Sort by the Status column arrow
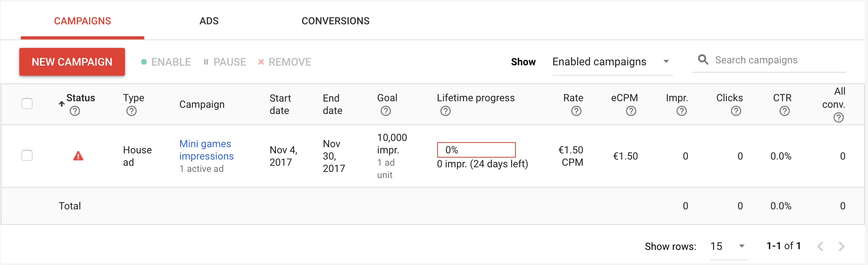Screen dimensions: 868x265 pyautogui.click(x=62, y=104)
